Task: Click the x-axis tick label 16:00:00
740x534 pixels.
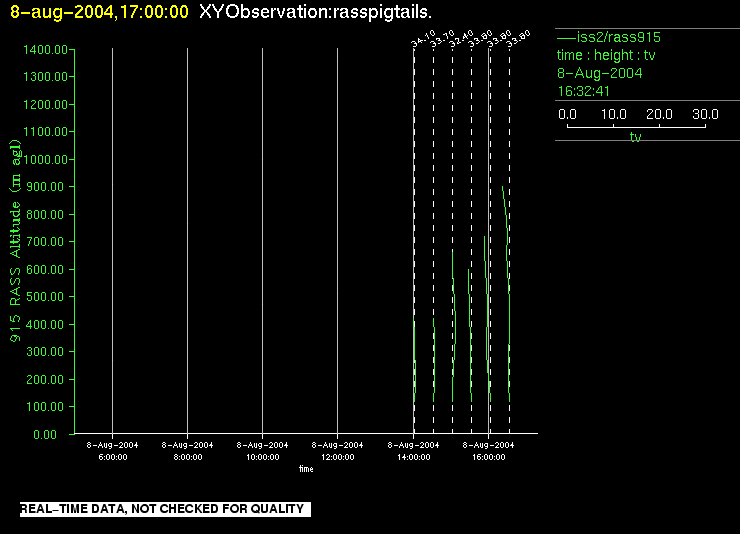Action: pyautogui.click(x=488, y=457)
